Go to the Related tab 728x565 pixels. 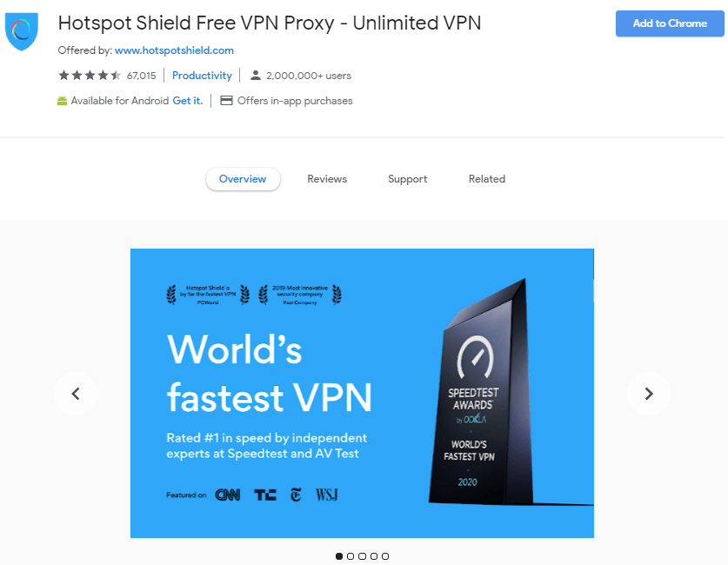coord(486,179)
